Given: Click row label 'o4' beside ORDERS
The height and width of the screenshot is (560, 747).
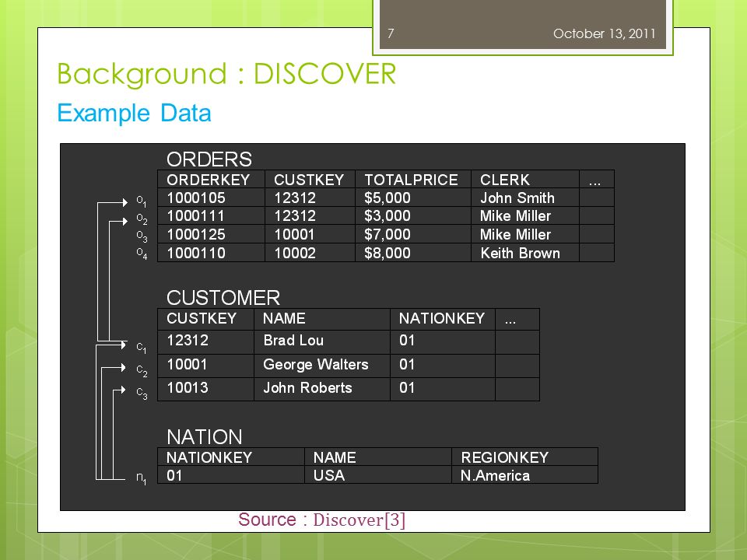Looking at the screenshot, I should tap(142, 253).
